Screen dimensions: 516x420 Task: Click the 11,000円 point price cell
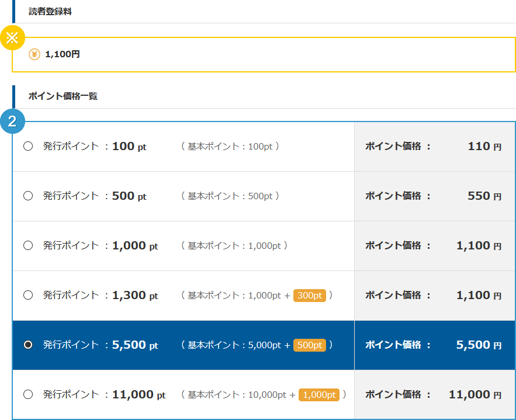click(x=435, y=395)
